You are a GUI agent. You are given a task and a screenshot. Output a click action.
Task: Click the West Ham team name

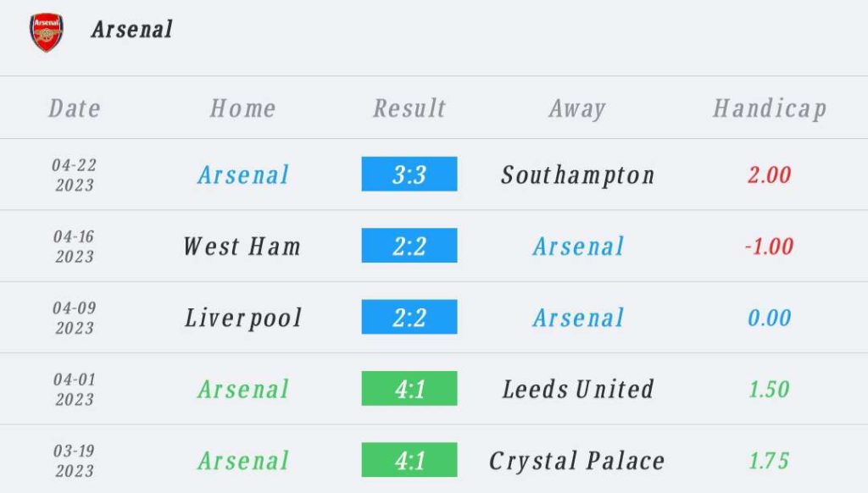(x=242, y=246)
